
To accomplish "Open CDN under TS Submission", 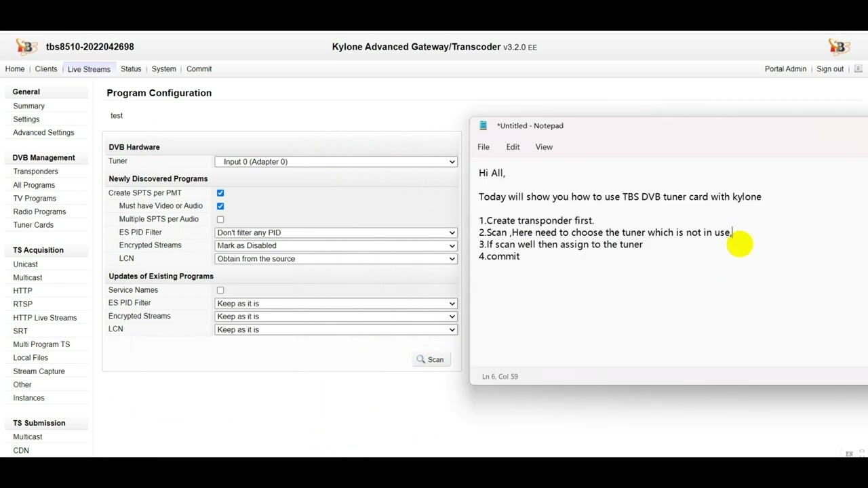I will [21, 451].
